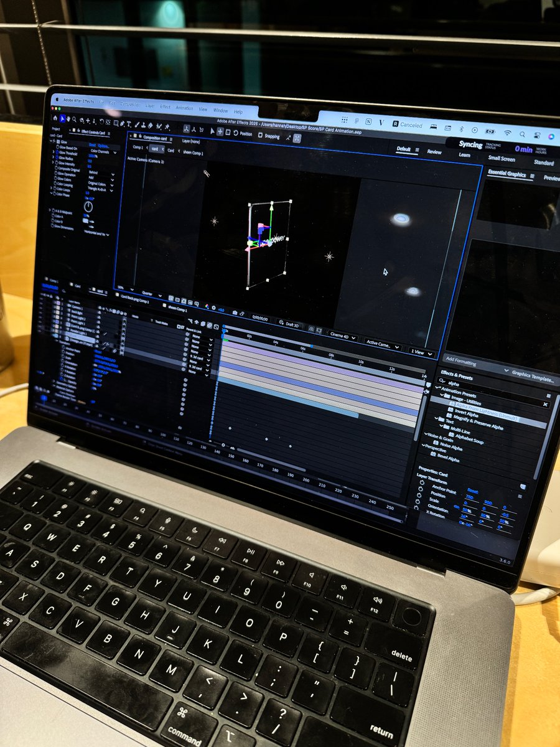Open the Help menu
Viewport: 560px width, 747px height.
[238, 111]
